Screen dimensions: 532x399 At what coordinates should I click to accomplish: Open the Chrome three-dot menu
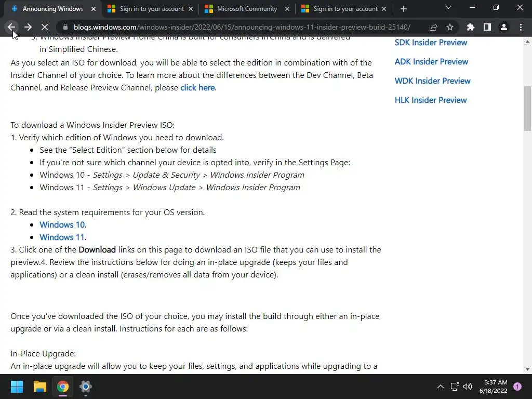pyautogui.click(x=521, y=27)
